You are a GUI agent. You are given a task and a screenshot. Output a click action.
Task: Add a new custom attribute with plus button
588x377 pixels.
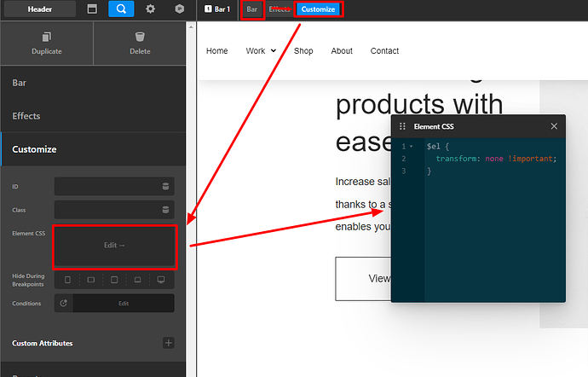(168, 343)
